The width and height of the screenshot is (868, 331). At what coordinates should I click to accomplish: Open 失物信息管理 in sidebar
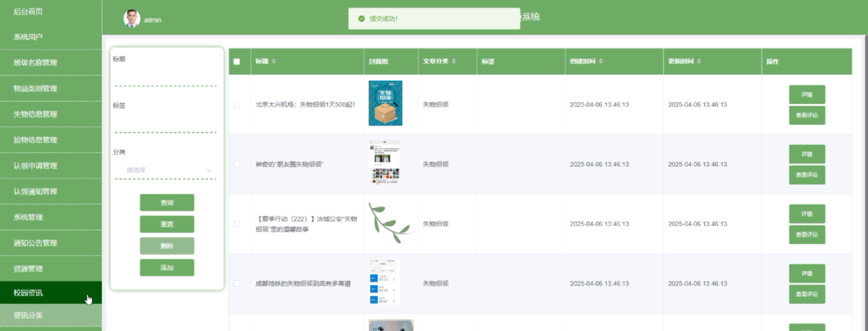[35, 114]
